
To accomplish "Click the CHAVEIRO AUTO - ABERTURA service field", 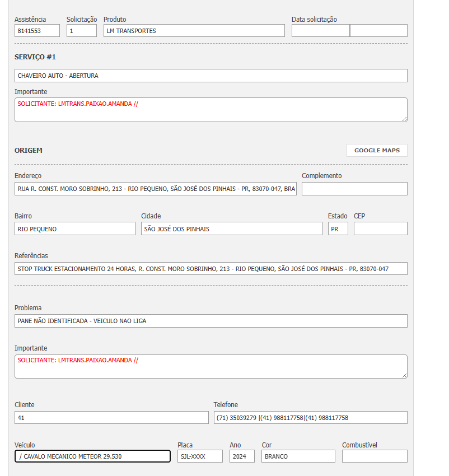I will pos(211,76).
